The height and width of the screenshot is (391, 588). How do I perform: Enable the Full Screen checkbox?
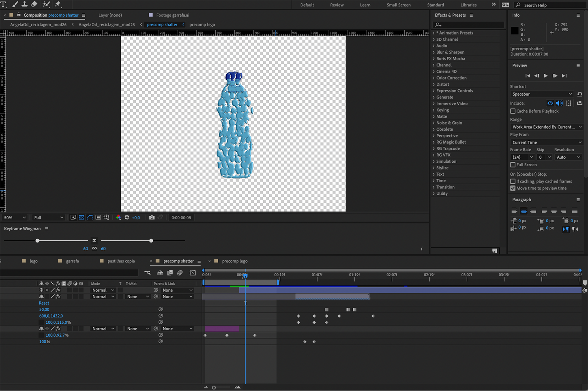tap(513, 165)
